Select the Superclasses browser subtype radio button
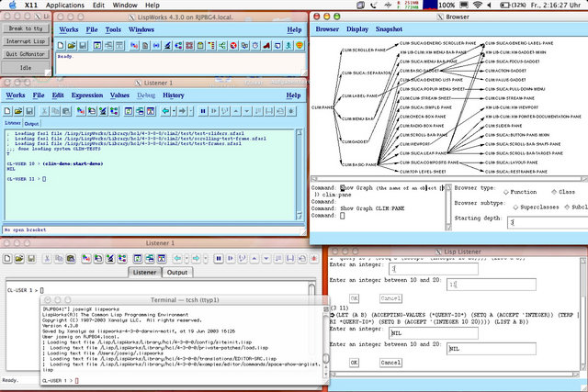Viewport: 588px width, 392px height. tap(515, 207)
